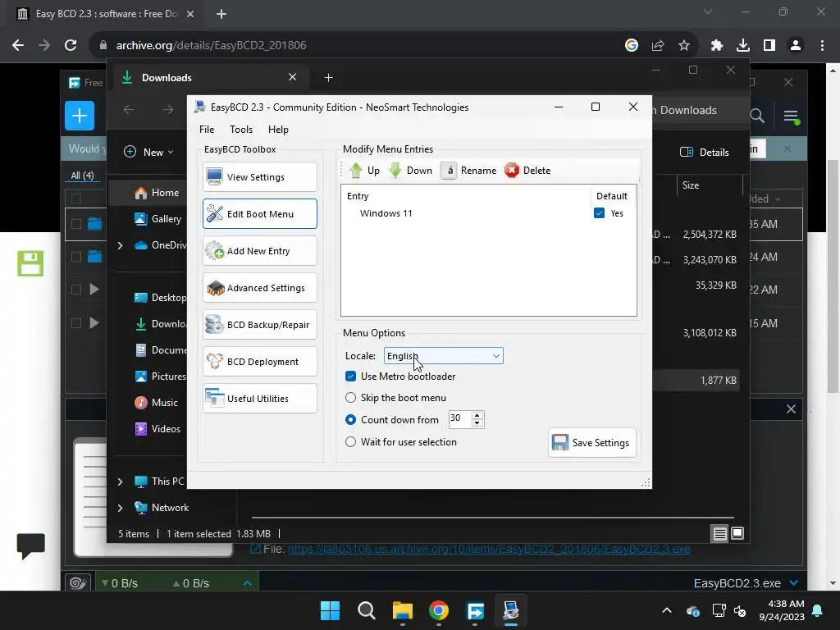This screenshot has width=840, height=630.
Task: Open Home in Explorer sidebar
Action: click(157, 192)
